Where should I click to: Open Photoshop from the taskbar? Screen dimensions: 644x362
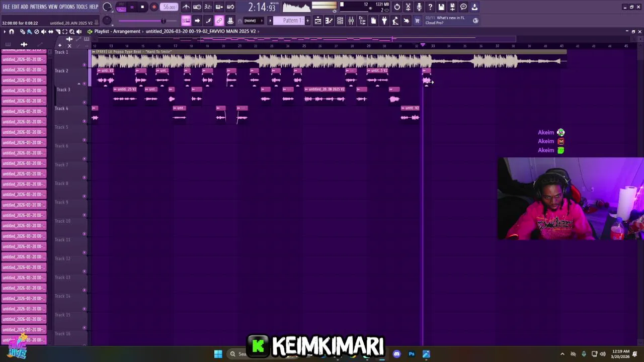pyautogui.click(x=412, y=354)
